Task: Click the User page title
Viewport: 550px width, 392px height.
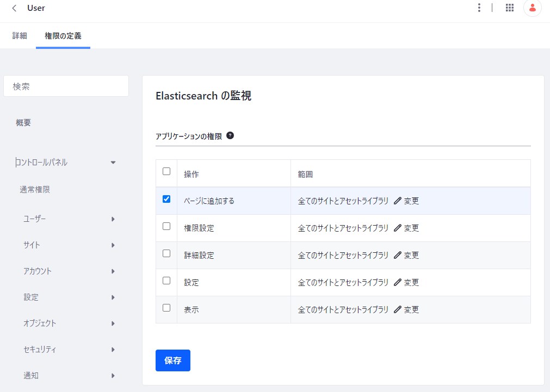Action: (36, 8)
